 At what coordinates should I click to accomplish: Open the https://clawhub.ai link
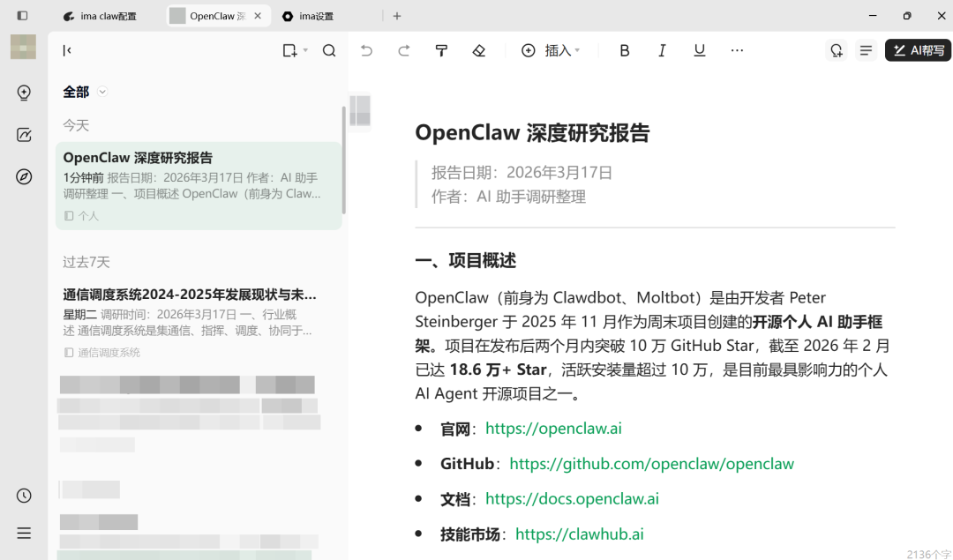pyautogui.click(x=579, y=534)
